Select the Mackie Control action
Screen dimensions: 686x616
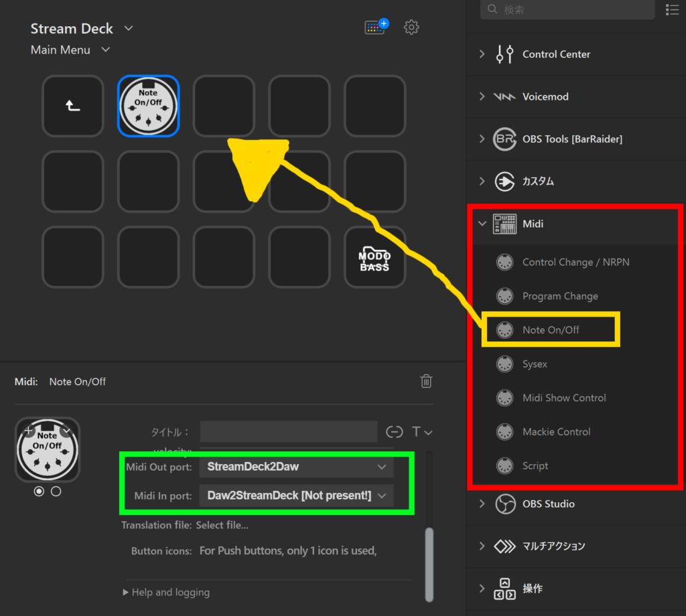tap(556, 432)
